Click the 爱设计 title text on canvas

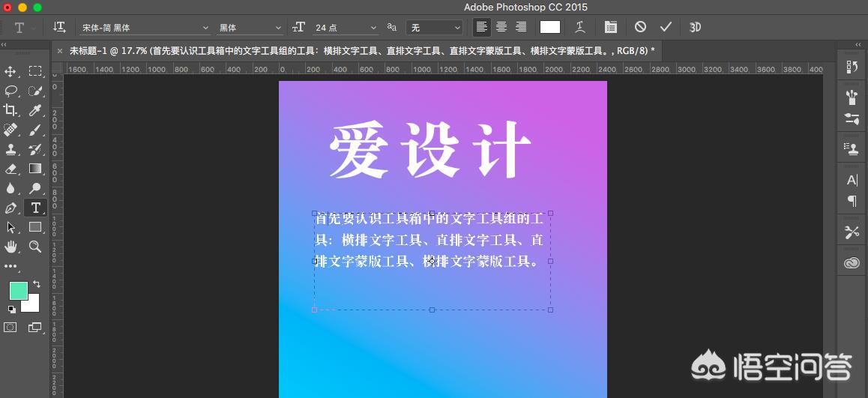[430, 149]
